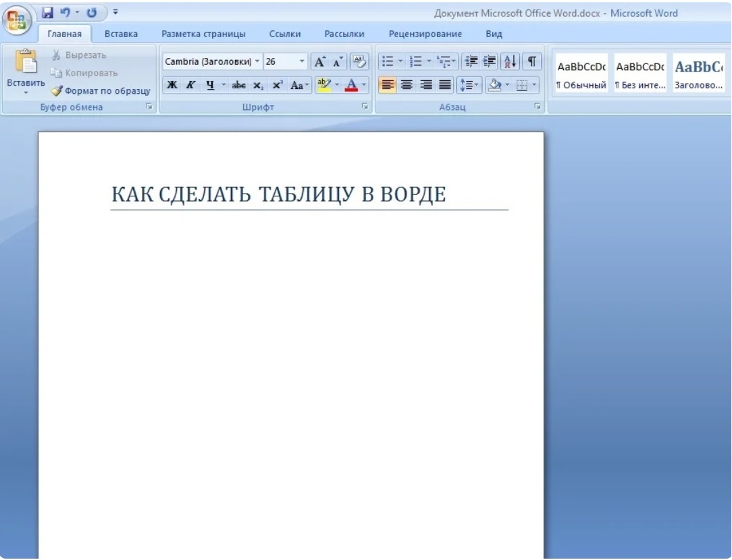Open the Абзац paragraph dialog launcher
The height and width of the screenshot is (560, 732).
[538, 107]
